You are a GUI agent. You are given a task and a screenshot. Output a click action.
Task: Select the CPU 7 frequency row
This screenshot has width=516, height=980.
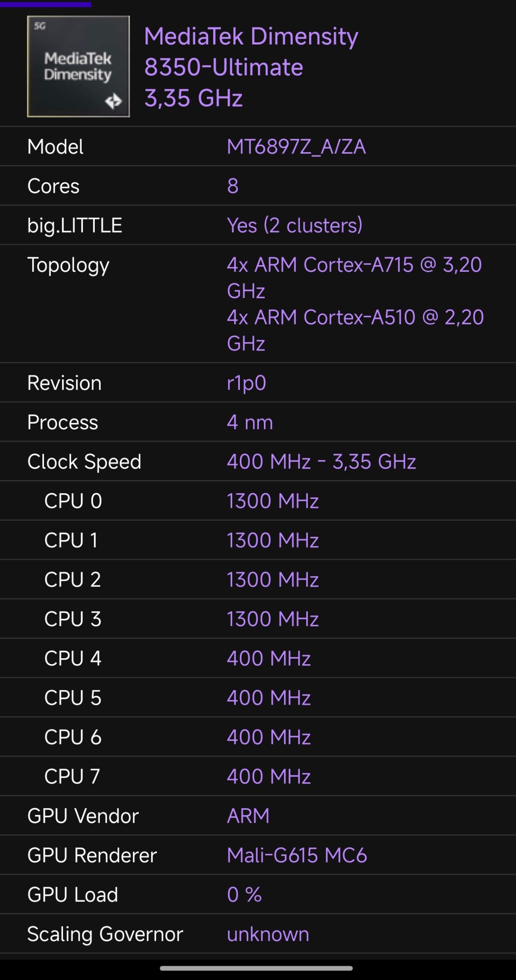pyautogui.click(x=258, y=776)
